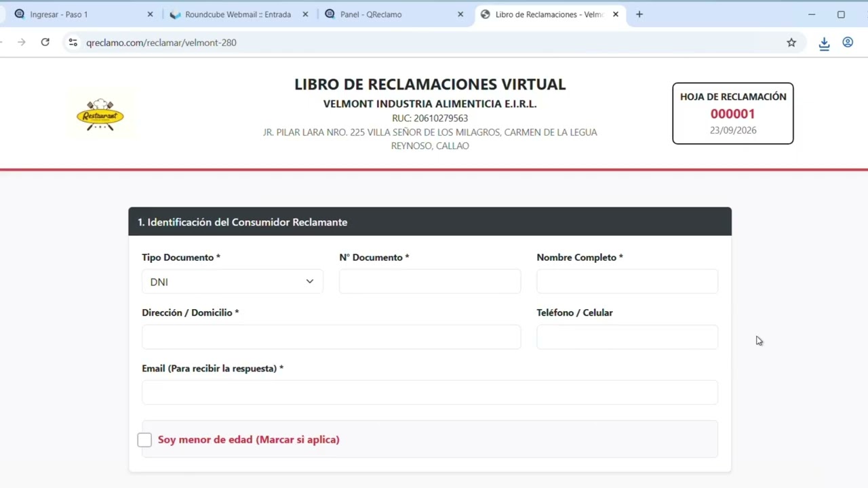The height and width of the screenshot is (488, 868).
Task: Reload the page with the refresh icon
Action: tap(45, 42)
